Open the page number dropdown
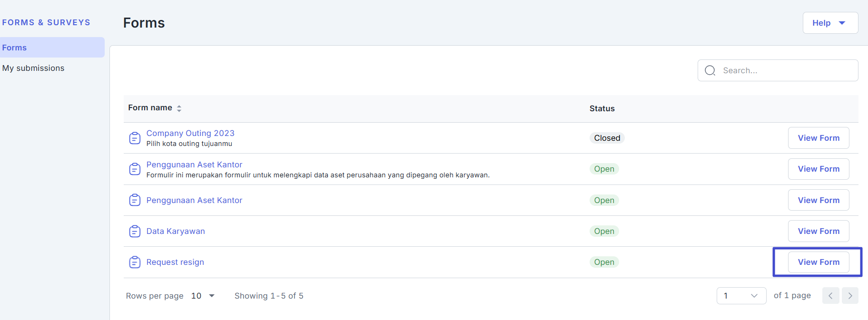868x320 pixels. coord(741,296)
